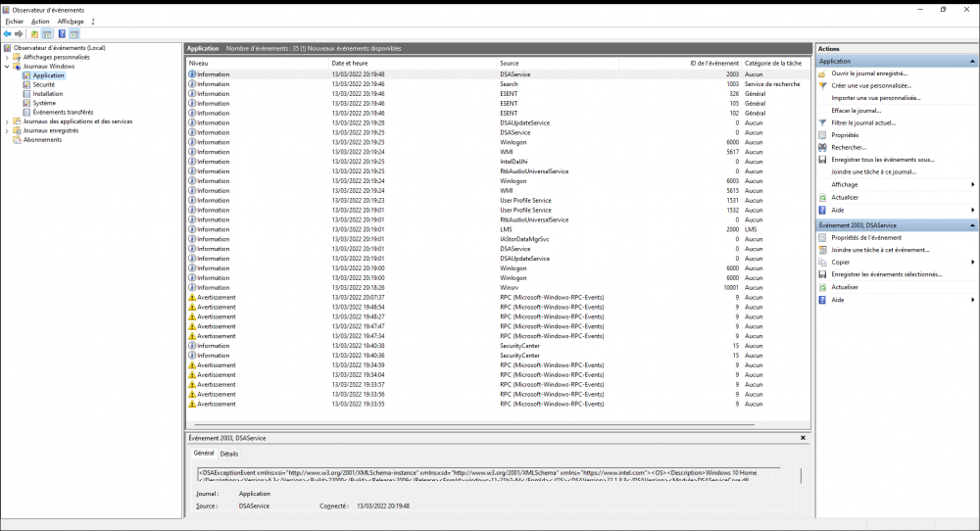Viewport: 980px width, 531px height.
Task: Switch to 'Détails' tab
Action: [228, 455]
